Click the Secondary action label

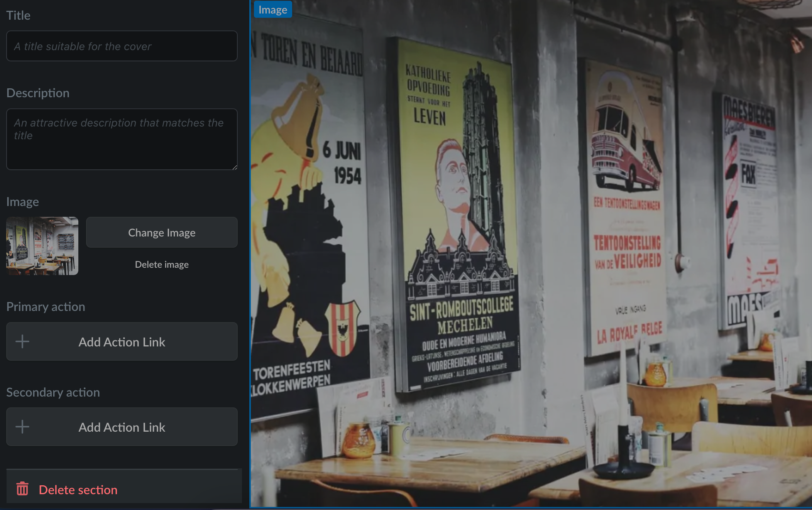pyautogui.click(x=53, y=392)
